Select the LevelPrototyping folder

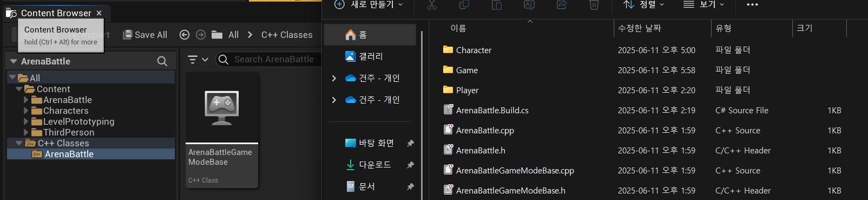point(78,121)
